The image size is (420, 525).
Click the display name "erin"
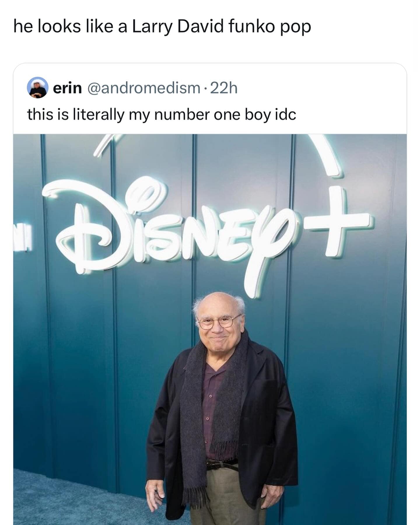(x=67, y=88)
